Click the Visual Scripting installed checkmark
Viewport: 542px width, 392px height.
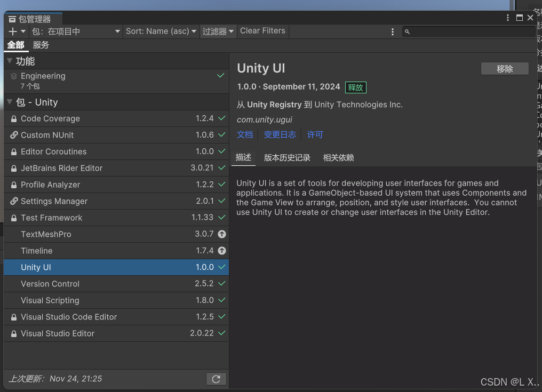(222, 300)
